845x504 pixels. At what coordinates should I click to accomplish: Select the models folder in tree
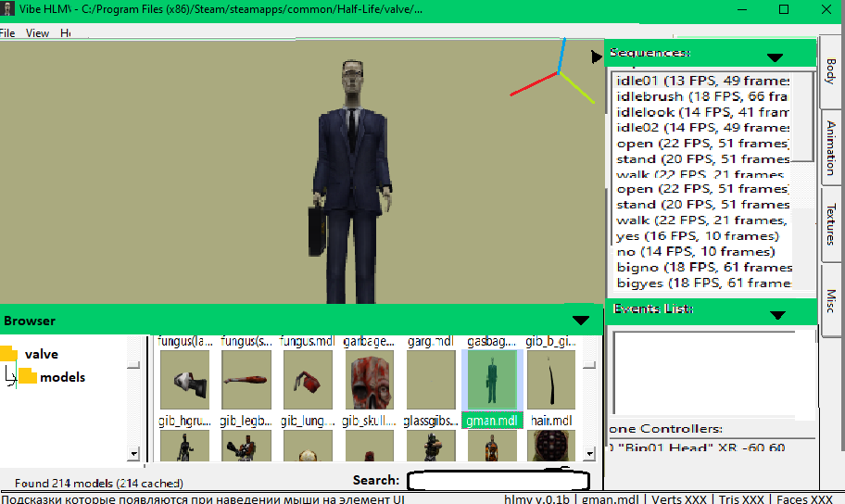point(62,377)
